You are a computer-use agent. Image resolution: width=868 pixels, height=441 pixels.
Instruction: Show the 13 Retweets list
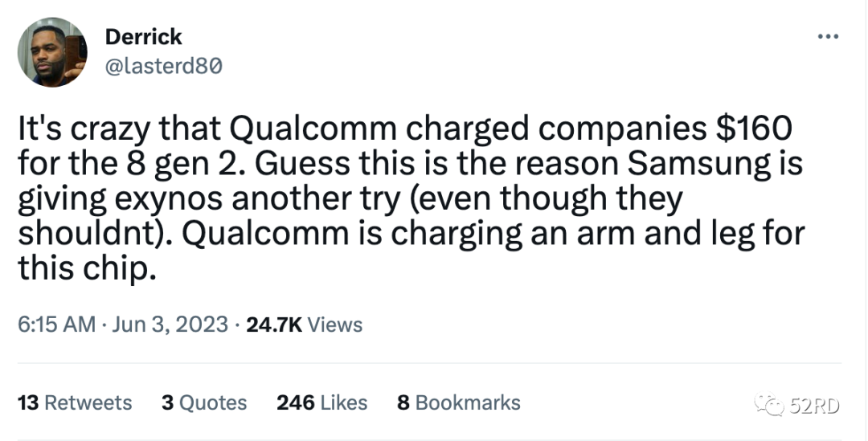[x=75, y=402]
